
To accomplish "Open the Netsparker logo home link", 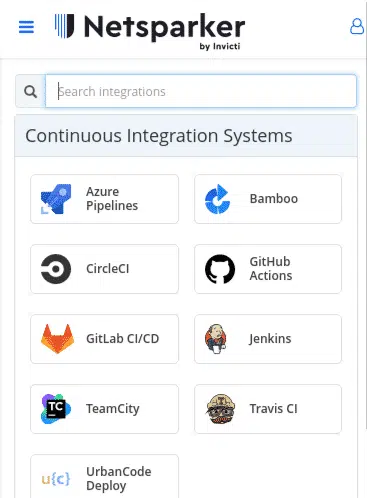I will pyautogui.click(x=150, y=31).
